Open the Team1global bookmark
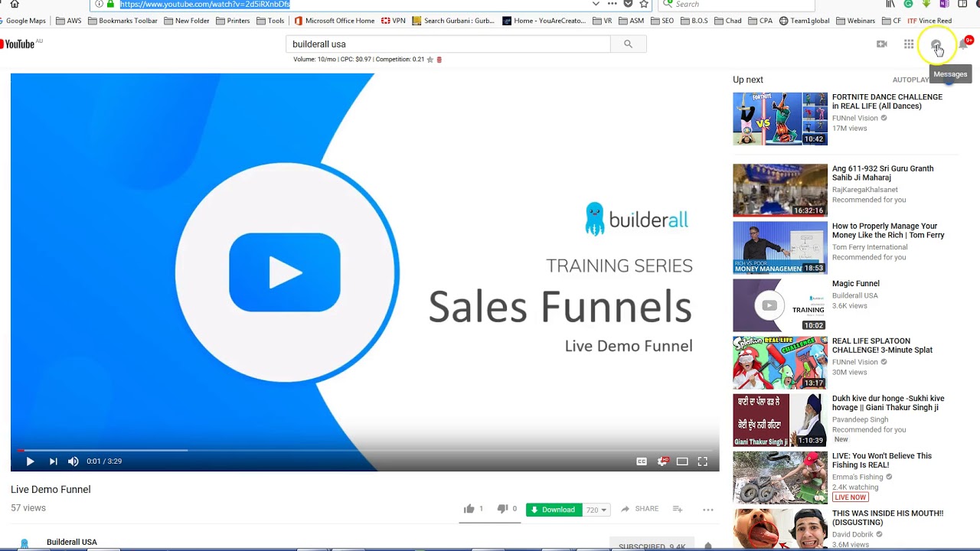Viewport: 980px width, 551px height. click(x=805, y=21)
